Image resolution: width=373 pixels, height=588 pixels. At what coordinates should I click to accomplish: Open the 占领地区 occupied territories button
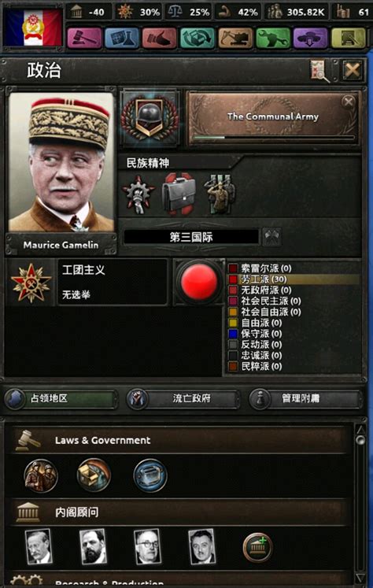pyautogui.click(x=61, y=398)
